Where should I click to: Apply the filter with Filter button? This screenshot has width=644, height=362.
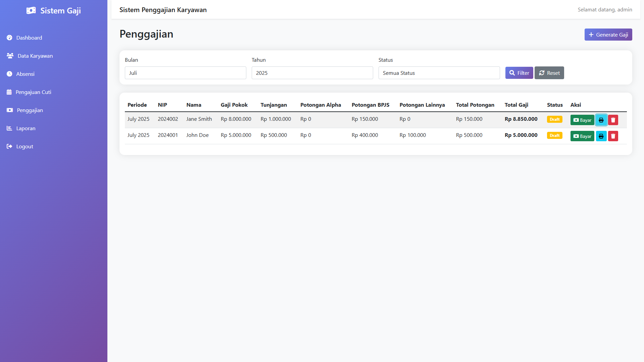[519, 73]
